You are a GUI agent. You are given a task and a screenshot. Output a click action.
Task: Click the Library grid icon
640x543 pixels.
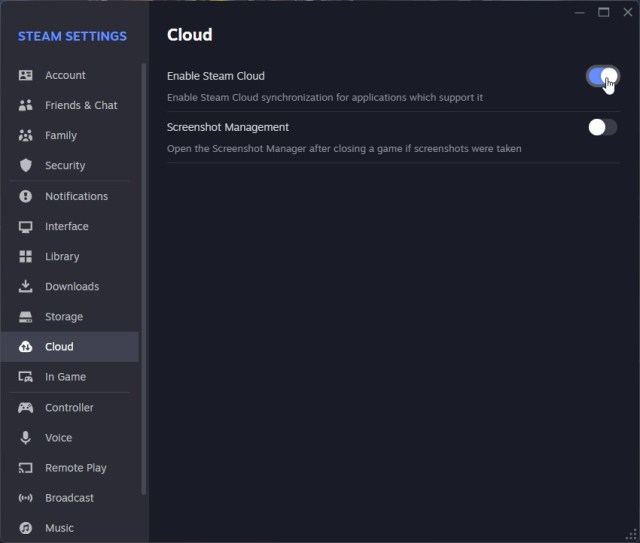click(x=25, y=256)
